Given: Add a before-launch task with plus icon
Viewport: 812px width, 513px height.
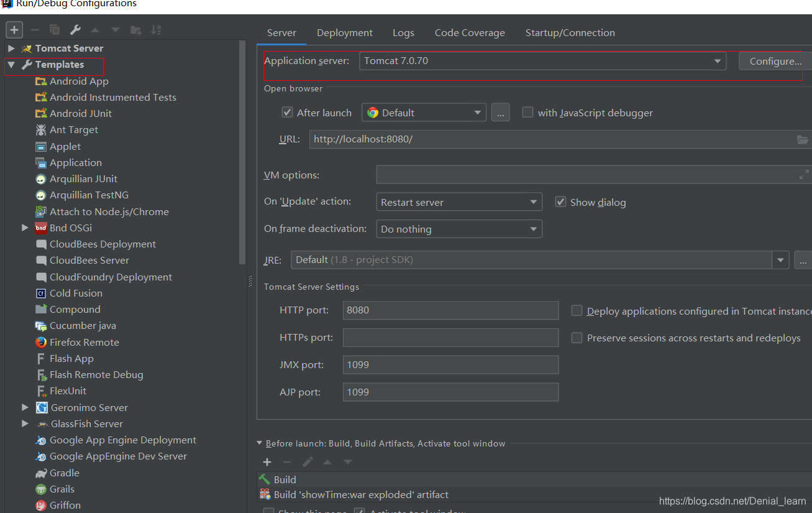Looking at the screenshot, I should (x=267, y=462).
